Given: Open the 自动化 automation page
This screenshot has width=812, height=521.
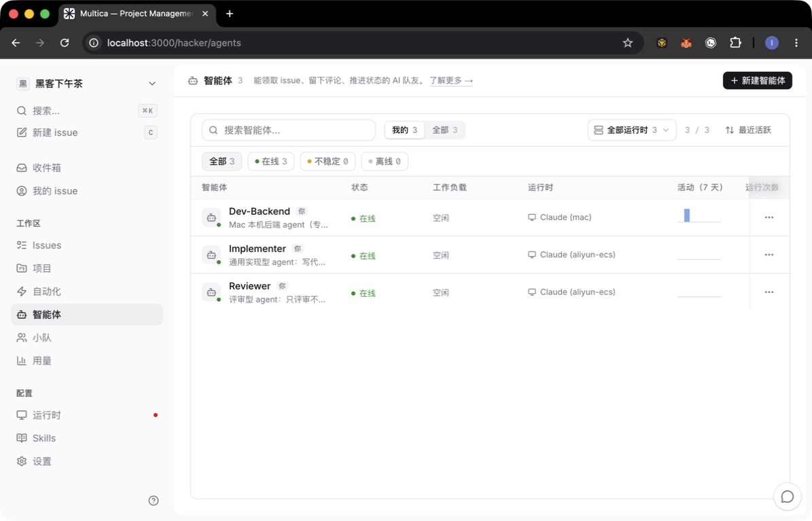Looking at the screenshot, I should [86, 291].
